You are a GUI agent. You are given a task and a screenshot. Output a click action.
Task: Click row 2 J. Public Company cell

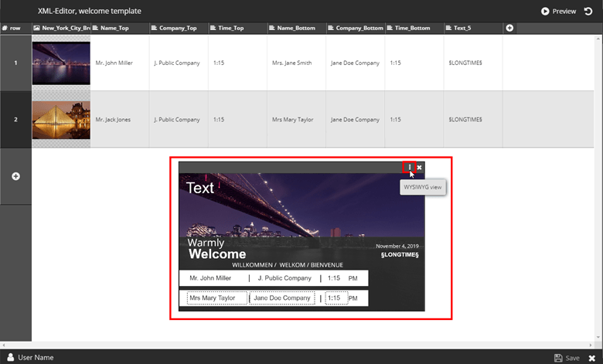(177, 120)
